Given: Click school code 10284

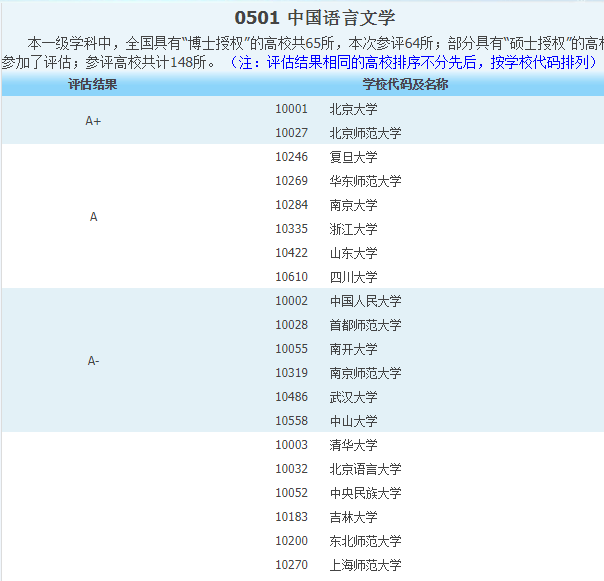Looking at the screenshot, I should tap(291, 205).
